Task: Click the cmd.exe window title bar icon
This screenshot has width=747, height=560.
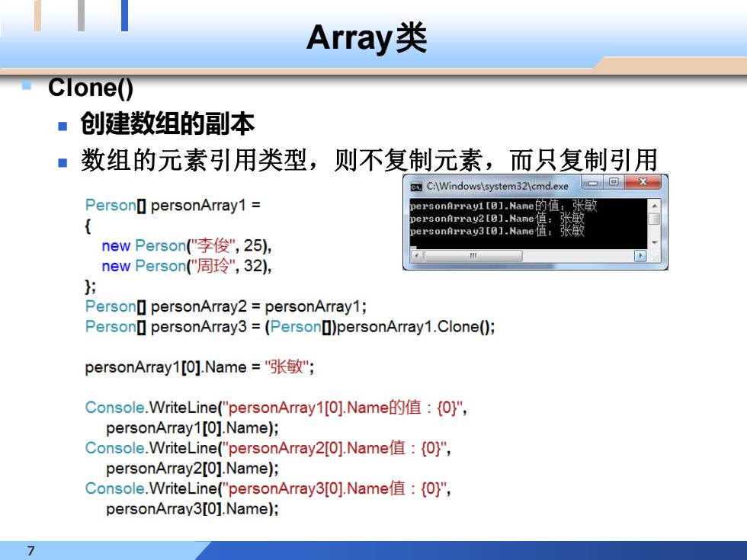Action: [x=416, y=187]
